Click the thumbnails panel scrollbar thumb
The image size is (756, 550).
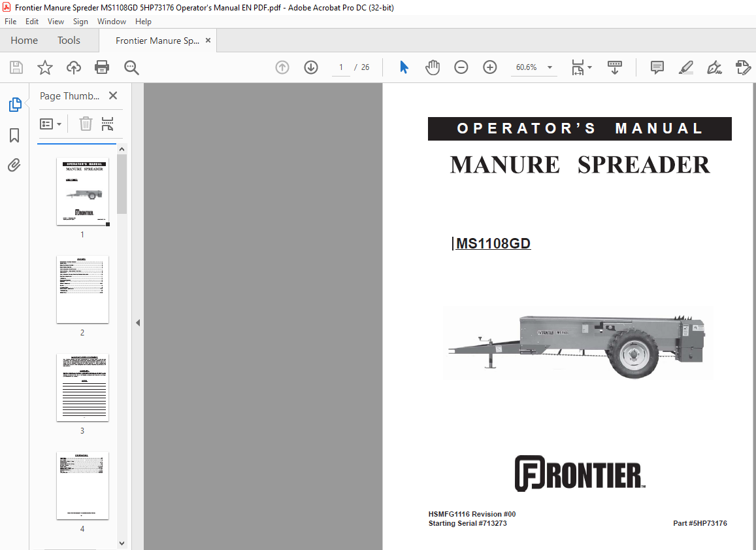tap(122, 184)
